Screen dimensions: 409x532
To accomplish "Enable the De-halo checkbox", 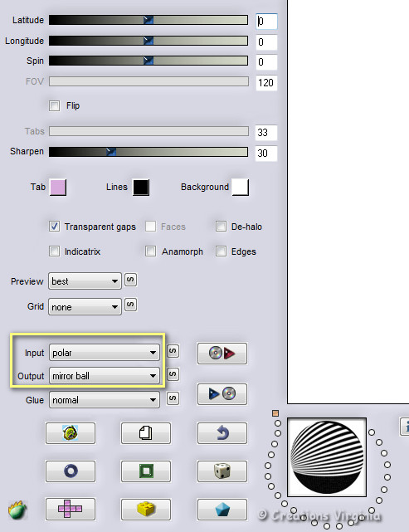I will (x=222, y=227).
